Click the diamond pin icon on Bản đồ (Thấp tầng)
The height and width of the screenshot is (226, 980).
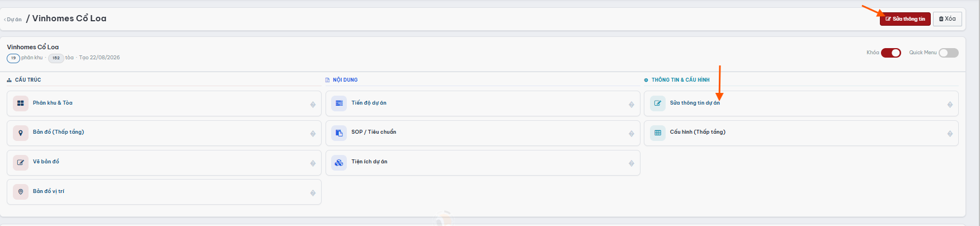[x=313, y=134]
